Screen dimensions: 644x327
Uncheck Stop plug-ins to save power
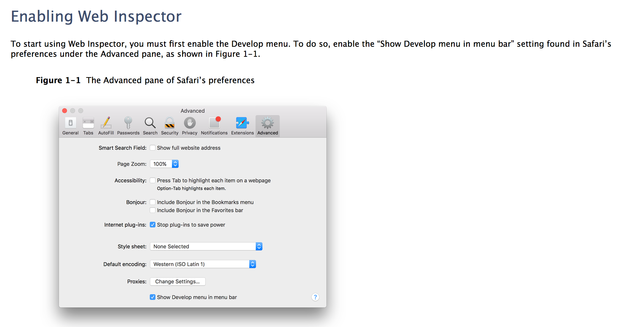click(x=153, y=225)
